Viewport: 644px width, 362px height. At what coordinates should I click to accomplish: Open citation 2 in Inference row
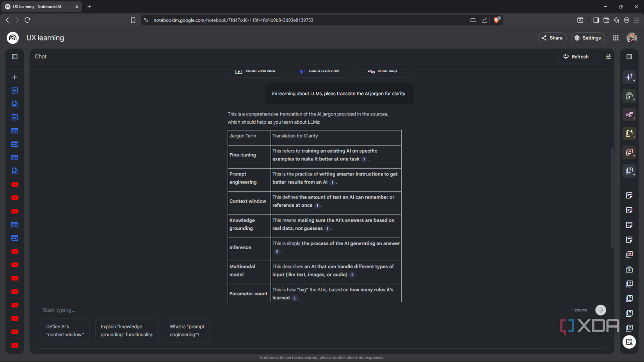click(x=277, y=252)
